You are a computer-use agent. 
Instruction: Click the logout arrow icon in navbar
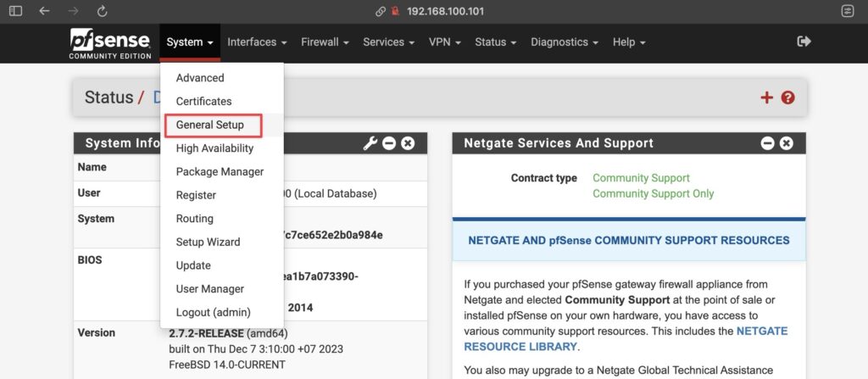tap(804, 42)
